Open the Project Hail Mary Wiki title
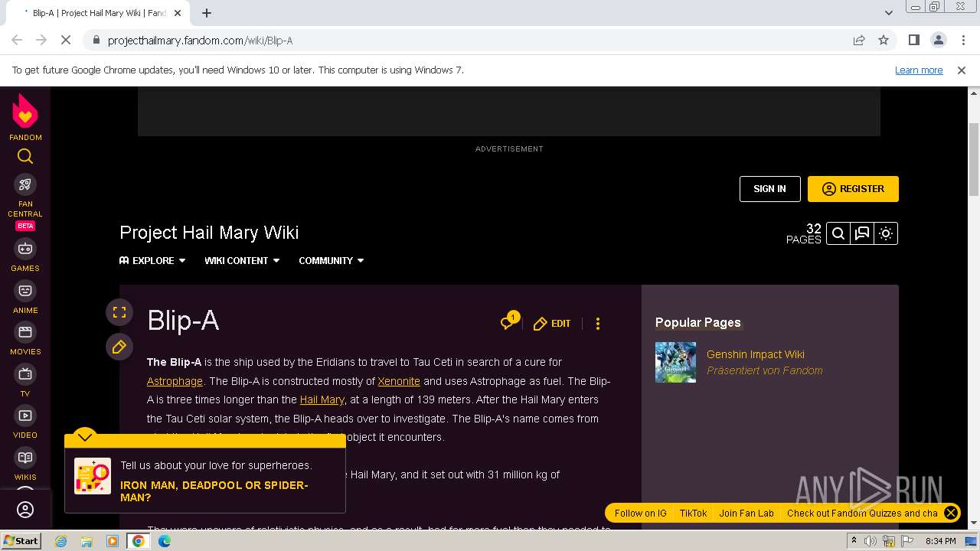Image resolution: width=980 pixels, height=551 pixels. 209,233
